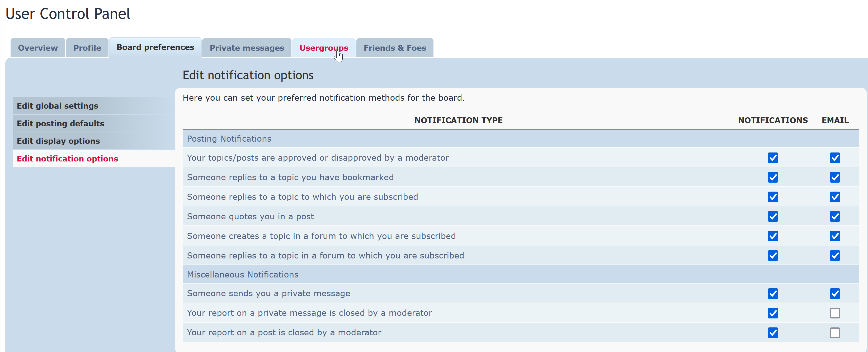This screenshot has height=352, width=868.
Task: Disable email when someone quotes you
Action: pos(835,216)
